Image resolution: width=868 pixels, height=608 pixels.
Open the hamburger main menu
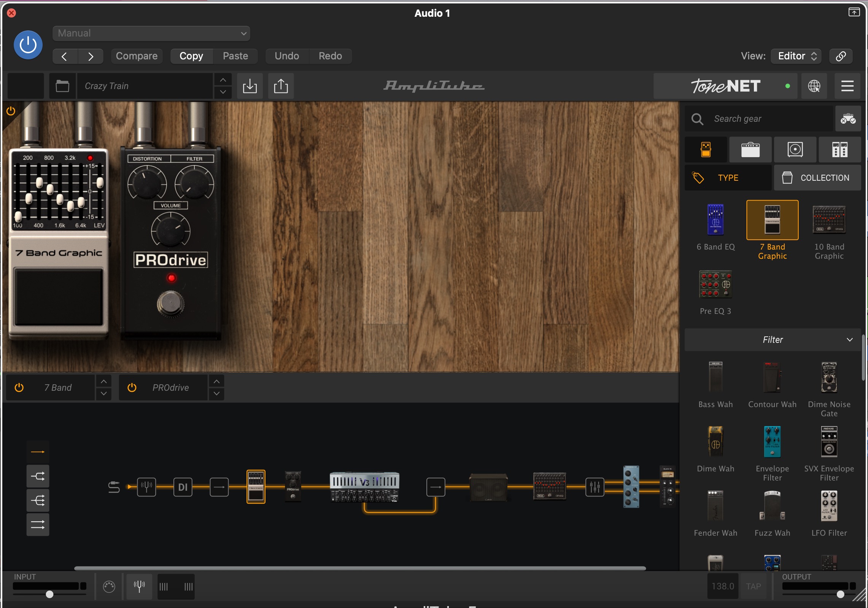(847, 86)
